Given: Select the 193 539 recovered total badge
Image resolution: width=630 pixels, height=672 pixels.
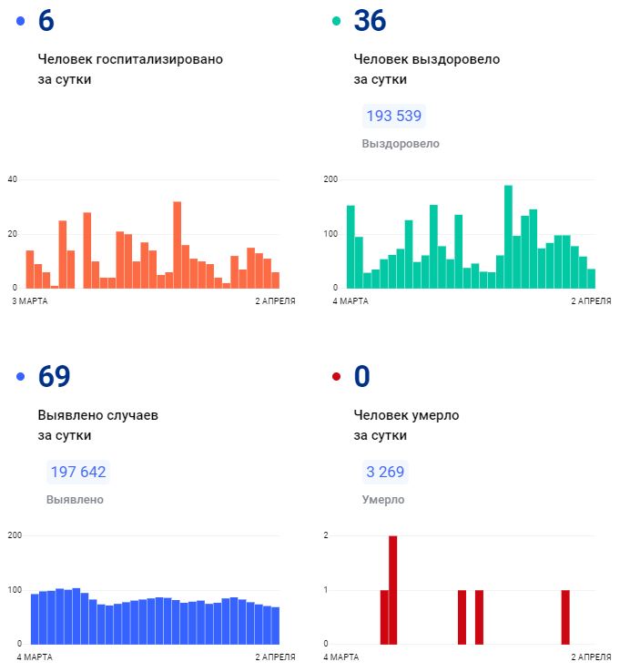Looking at the screenshot, I should click(394, 117).
